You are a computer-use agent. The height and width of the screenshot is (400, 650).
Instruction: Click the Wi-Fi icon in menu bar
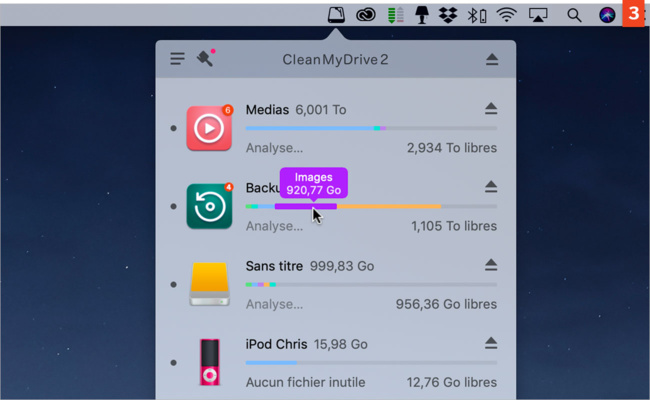coord(507,15)
